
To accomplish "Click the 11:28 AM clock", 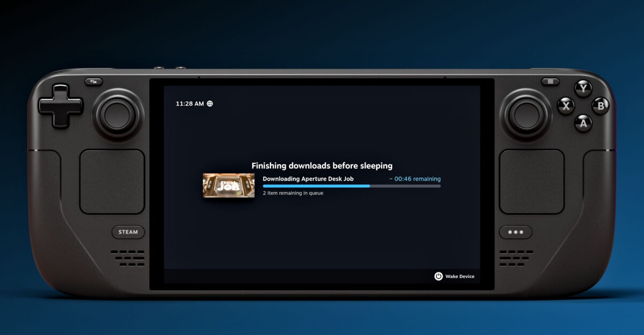I will [x=189, y=104].
